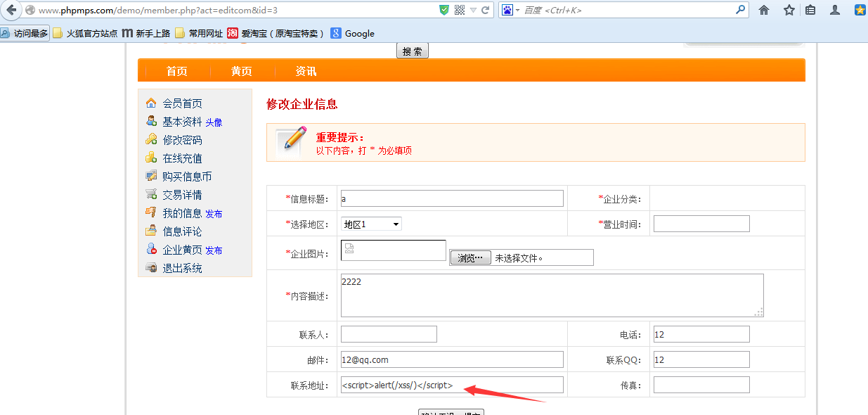Screen dimensions: 868x415
Task: Click the 联系地址 input field
Action: [452, 385]
